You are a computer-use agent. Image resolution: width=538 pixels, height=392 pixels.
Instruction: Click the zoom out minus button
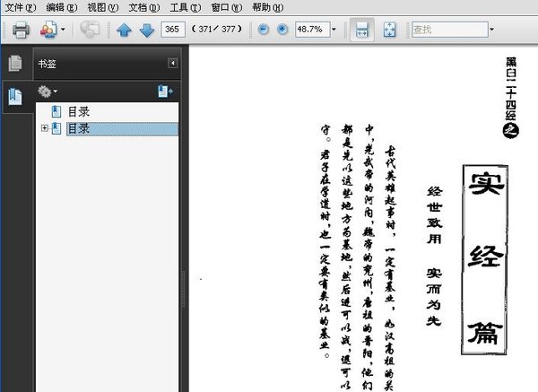(x=263, y=30)
